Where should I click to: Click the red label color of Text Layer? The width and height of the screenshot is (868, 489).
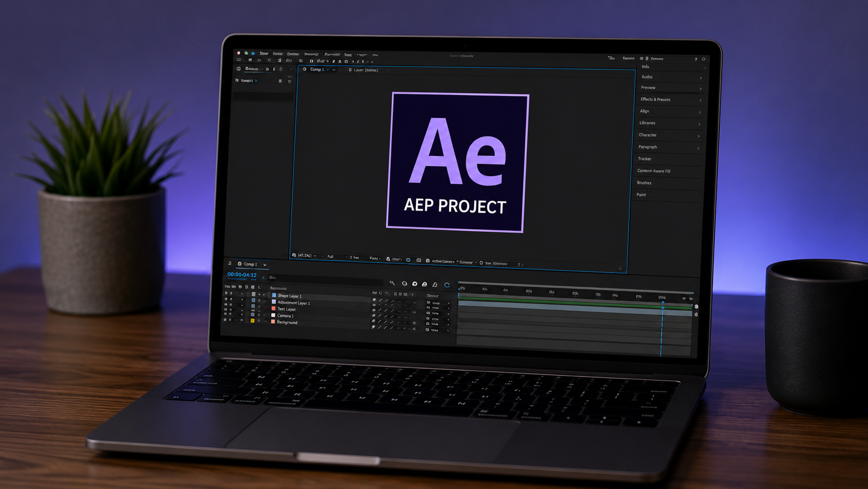[274, 309]
